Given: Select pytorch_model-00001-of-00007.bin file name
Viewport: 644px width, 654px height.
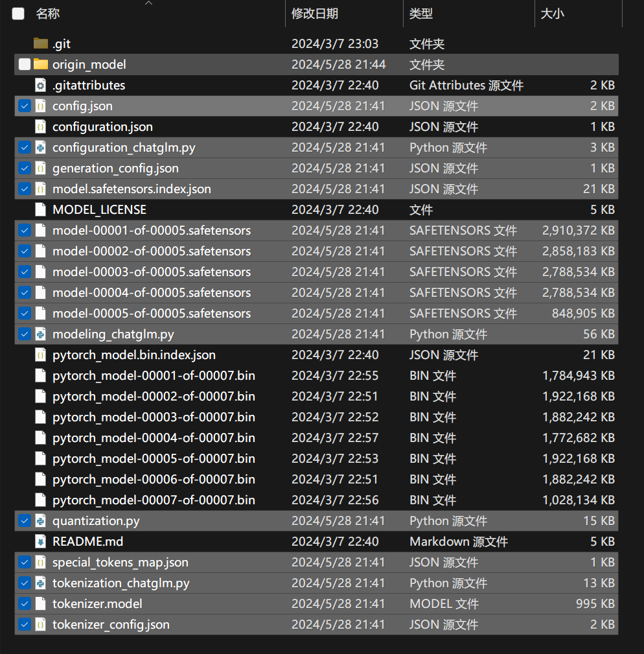Looking at the screenshot, I should tap(154, 375).
